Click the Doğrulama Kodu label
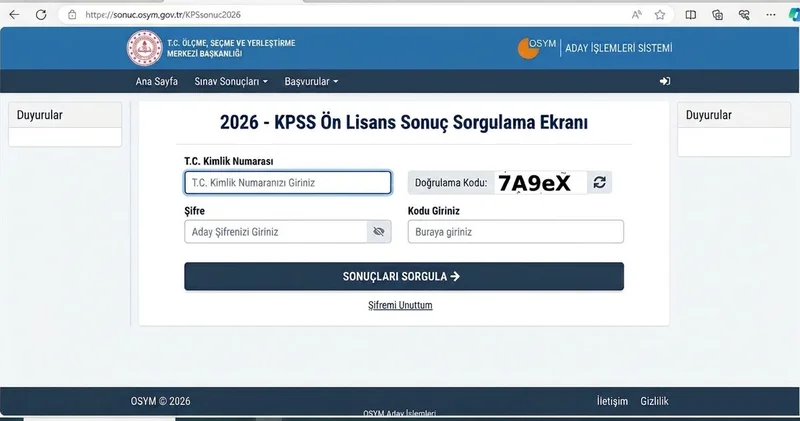The height and width of the screenshot is (421, 800). [x=451, y=183]
